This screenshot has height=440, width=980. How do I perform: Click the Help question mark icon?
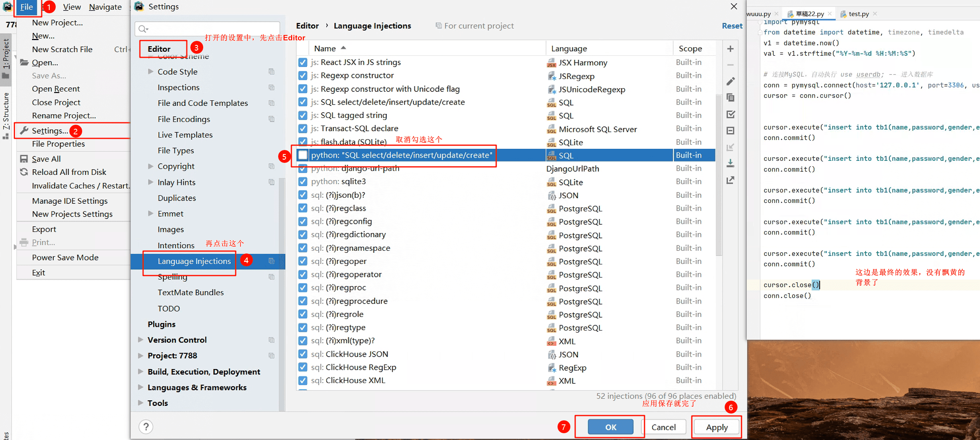pos(146,427)
